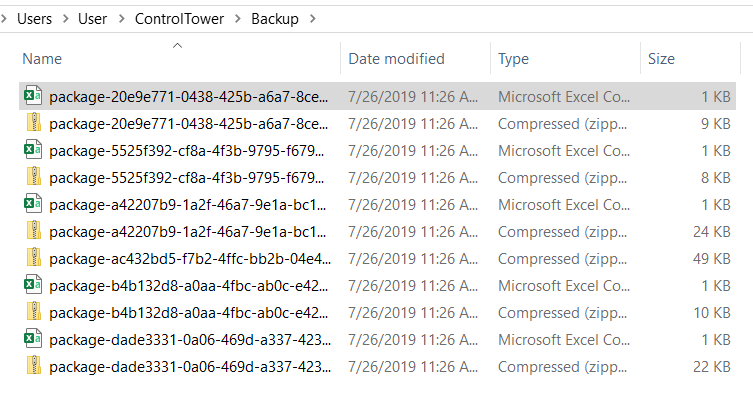Select the Excel icon of package-dade3331 file

point(33,339)
